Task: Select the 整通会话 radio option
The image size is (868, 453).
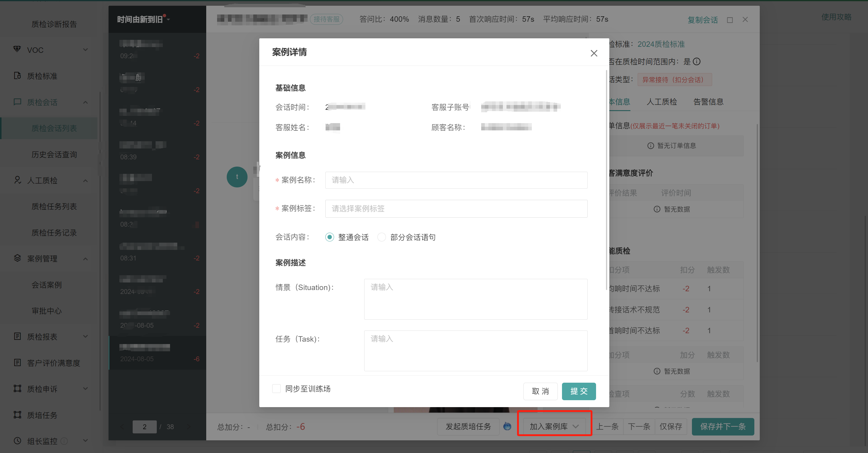Action: point(330,237)
